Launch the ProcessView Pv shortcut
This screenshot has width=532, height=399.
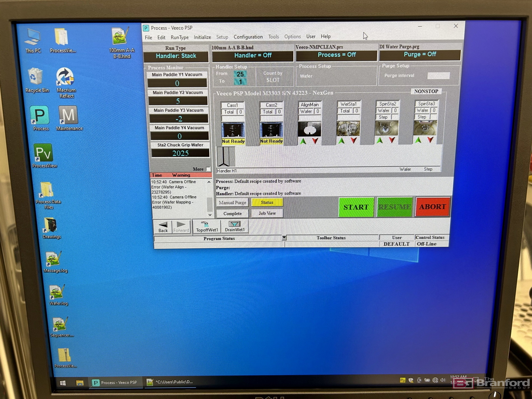pos(44,156)
